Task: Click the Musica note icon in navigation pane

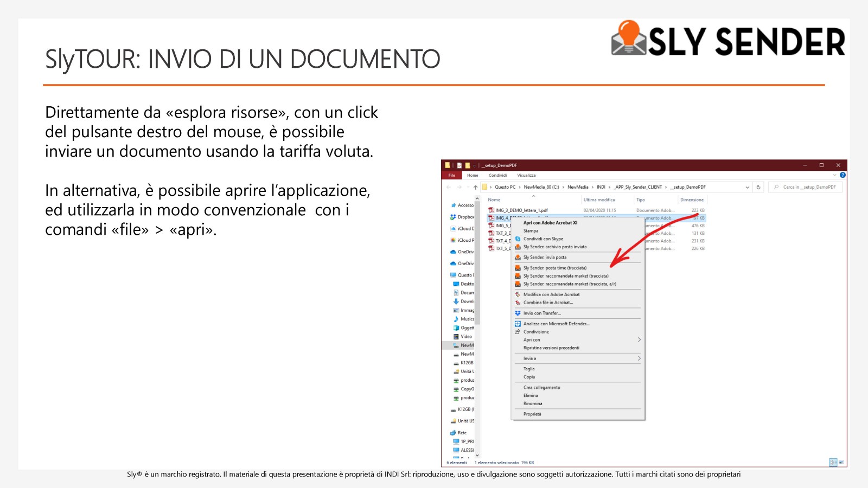Action: (x=456, y=319)
